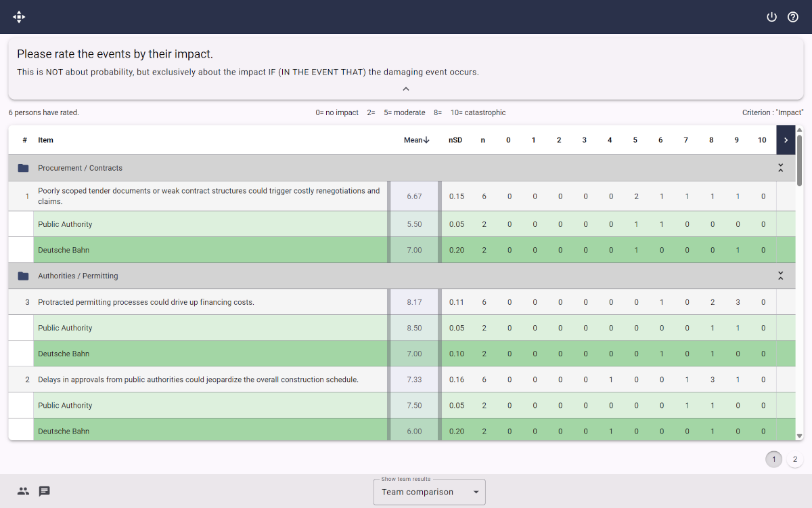Click the Authorities / Permitting group title
The image size is (812, 508).
78,276
